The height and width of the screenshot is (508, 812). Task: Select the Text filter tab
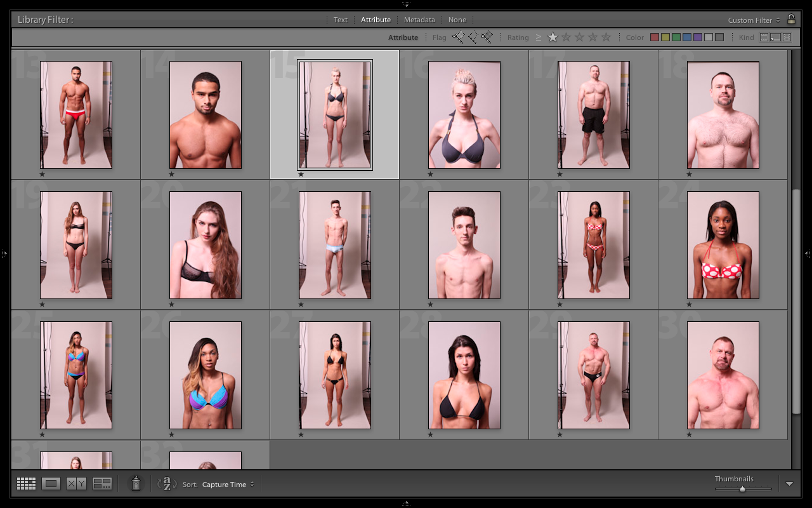click(x=341, y=20)
